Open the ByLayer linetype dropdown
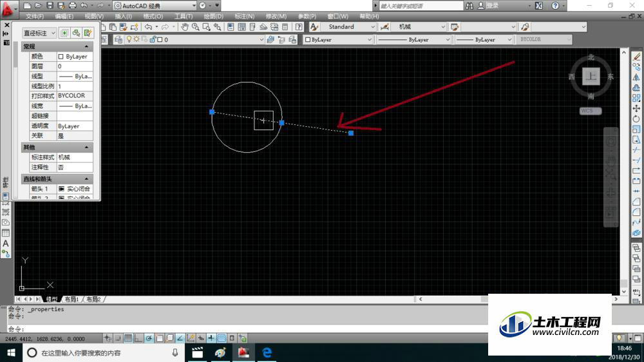 (x=414, y=39)
